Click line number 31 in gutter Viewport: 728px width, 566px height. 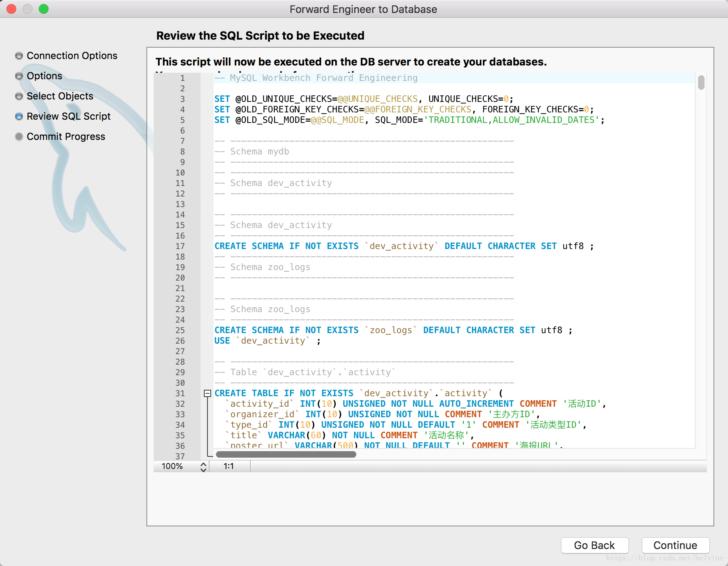click(x=180, y=393)
